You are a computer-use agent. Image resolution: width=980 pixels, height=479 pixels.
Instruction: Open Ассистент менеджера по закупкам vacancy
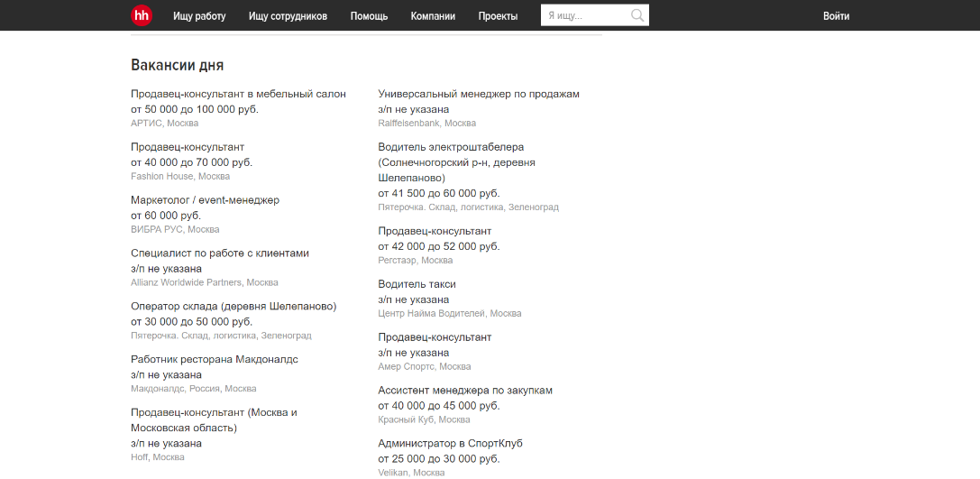click(465, 391)
